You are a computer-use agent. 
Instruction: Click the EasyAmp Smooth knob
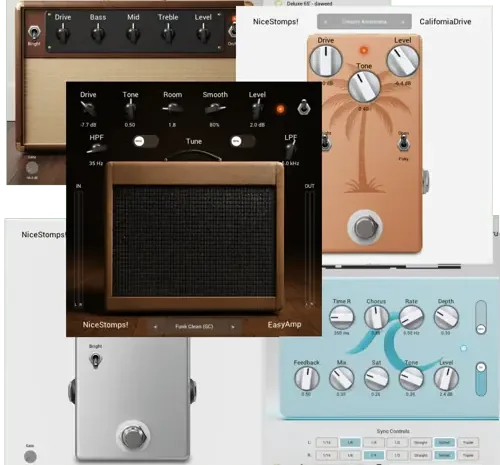point(215,108)
